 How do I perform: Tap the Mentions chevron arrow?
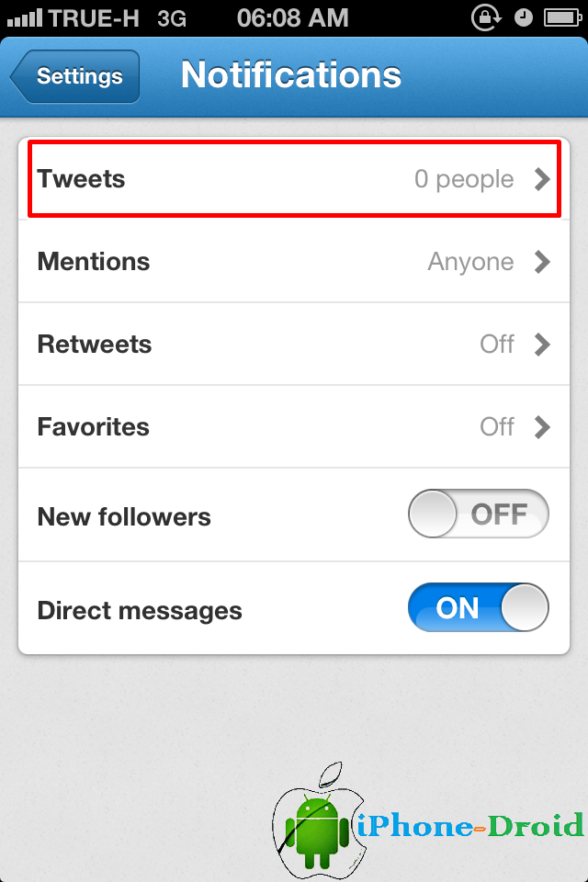tap(542, 262)
